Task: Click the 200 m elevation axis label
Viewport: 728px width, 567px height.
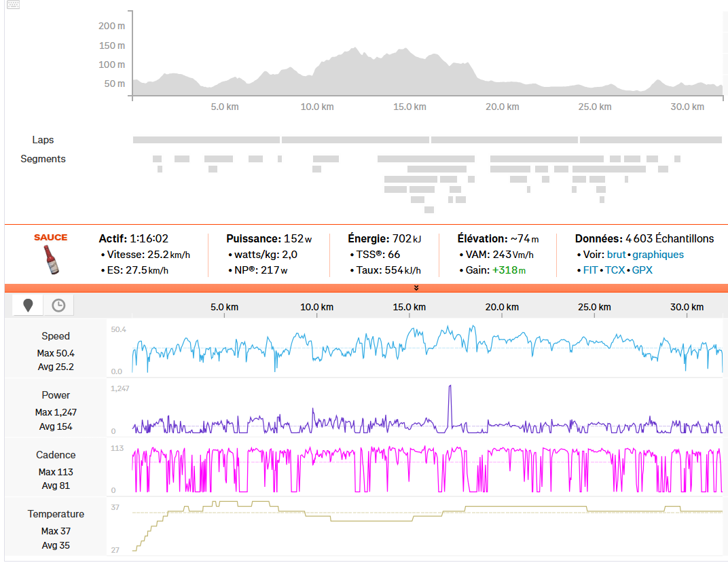Action: click(x=111, y=26)
